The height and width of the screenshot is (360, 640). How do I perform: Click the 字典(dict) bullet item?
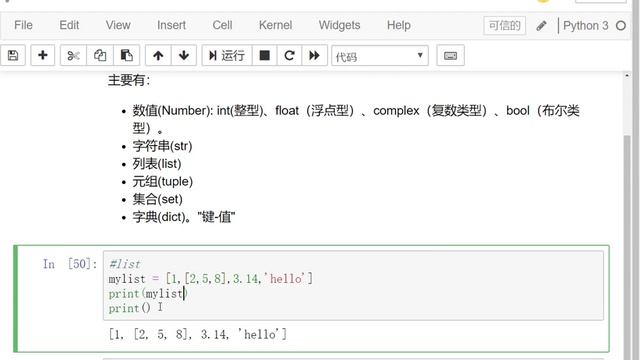[184, 217]
